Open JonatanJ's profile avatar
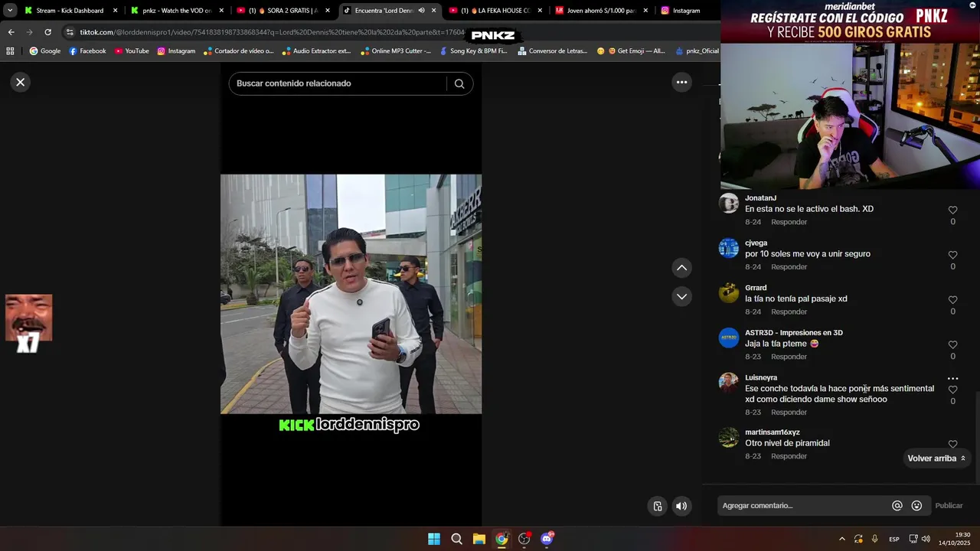The image size is (980, 551). pos(729,203)
